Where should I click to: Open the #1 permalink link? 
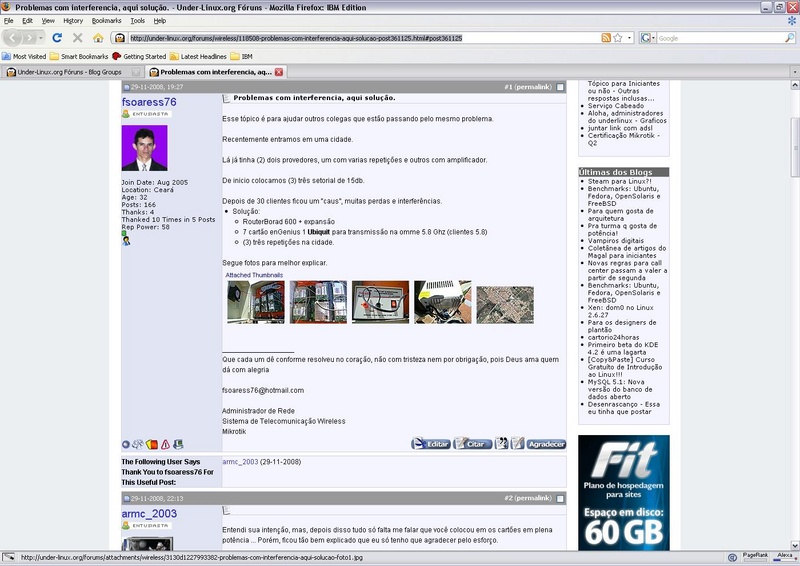[x=528, y=87]
